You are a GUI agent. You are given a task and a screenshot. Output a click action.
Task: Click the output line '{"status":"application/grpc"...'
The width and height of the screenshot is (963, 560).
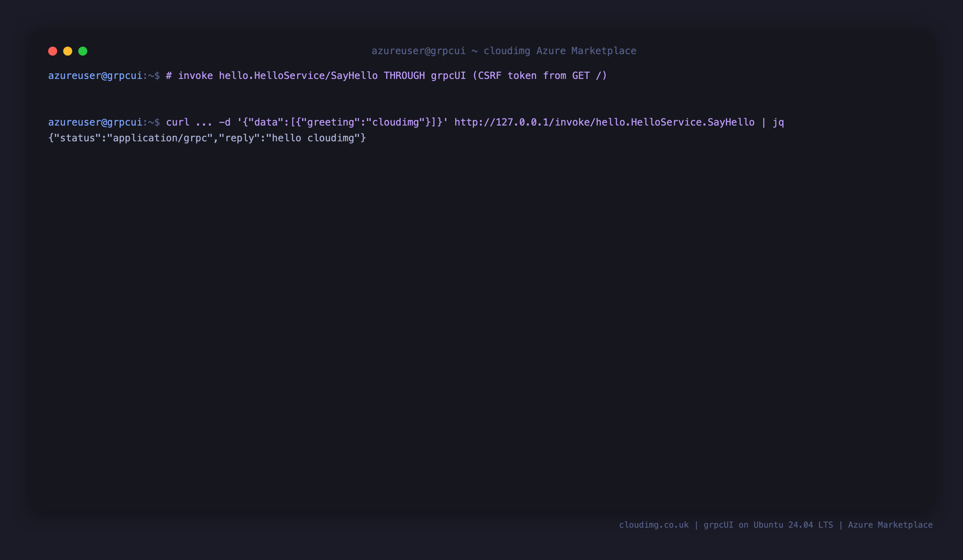point(207,138)
